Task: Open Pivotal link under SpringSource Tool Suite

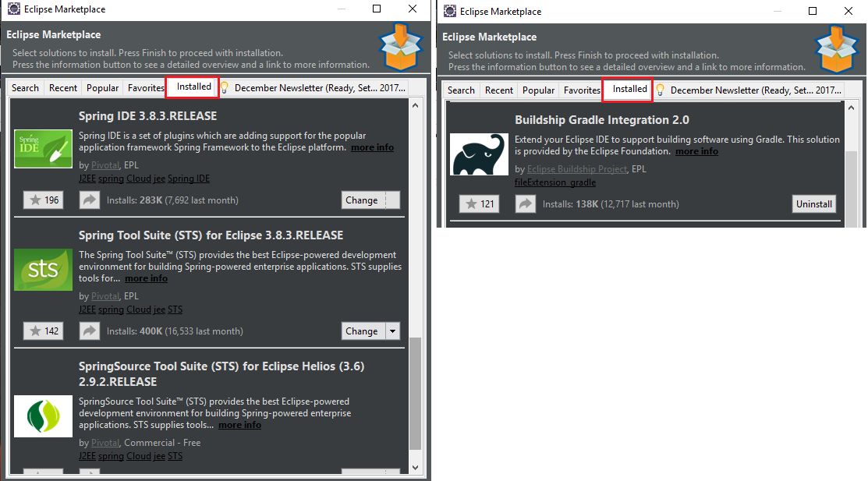Action: pyautogui.click(x=105, y=443)
